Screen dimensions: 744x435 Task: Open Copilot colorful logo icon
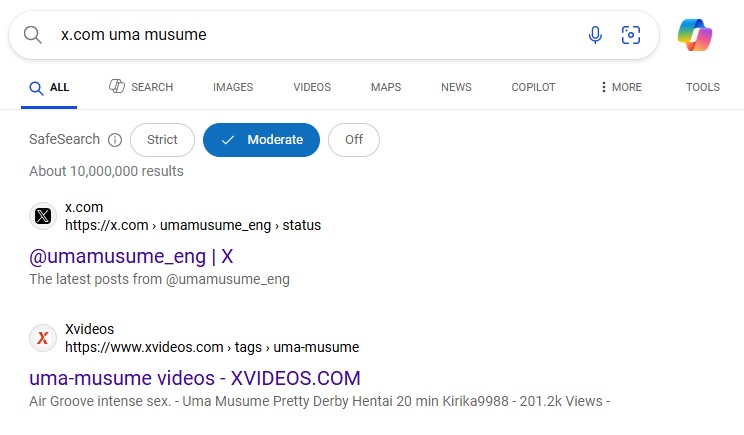coord(695,35)
